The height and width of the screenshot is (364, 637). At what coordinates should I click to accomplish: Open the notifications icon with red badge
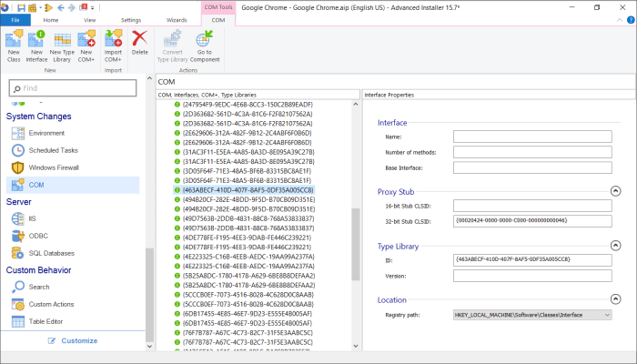pos(84,7)
